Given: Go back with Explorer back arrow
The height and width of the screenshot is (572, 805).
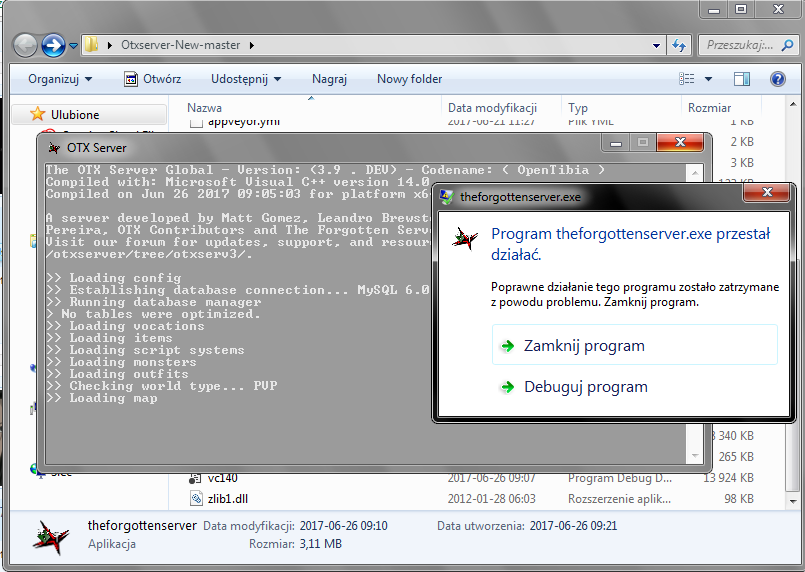Looking at the screenshot, I should (25, 45).
